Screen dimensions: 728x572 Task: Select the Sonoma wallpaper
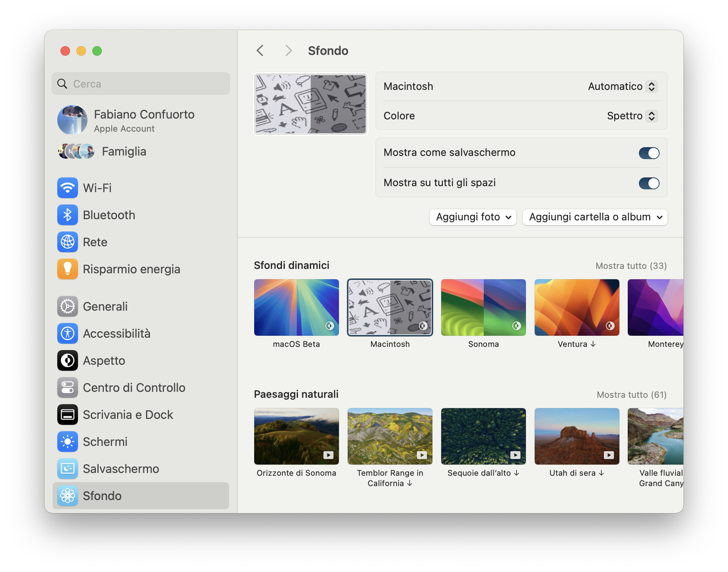click(x=483, y=307)
